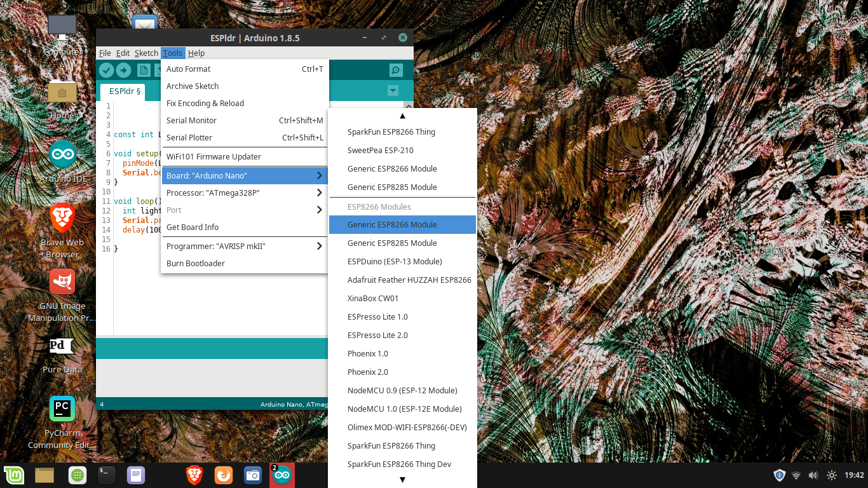Open the text editor icon in taskbar

pos(136,475)
